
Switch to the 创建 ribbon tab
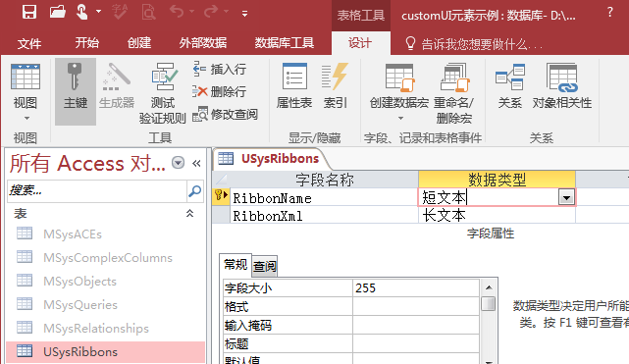click(139, 42)
